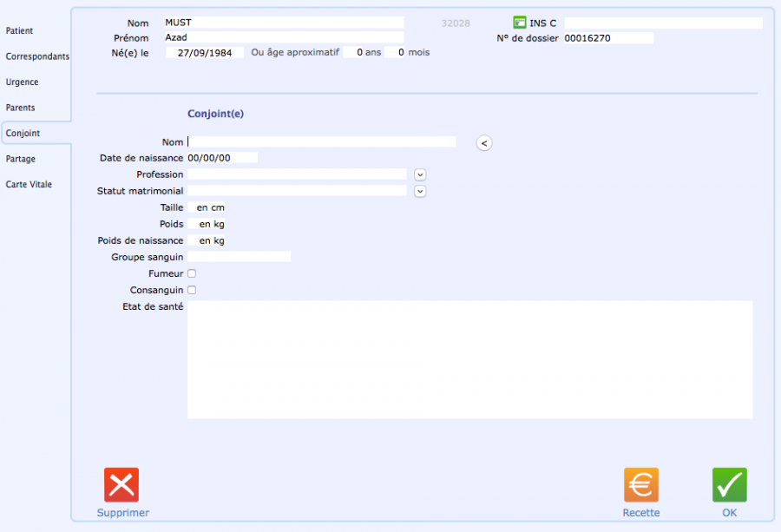Open the Carte Vitale tab

click(x=29, y=184)
